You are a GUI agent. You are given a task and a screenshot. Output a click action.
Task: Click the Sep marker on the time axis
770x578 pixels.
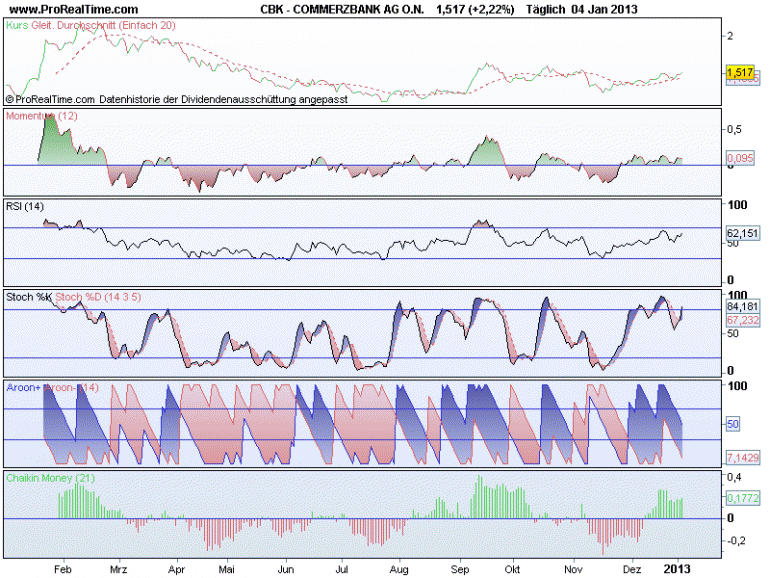tap(460, 570)
